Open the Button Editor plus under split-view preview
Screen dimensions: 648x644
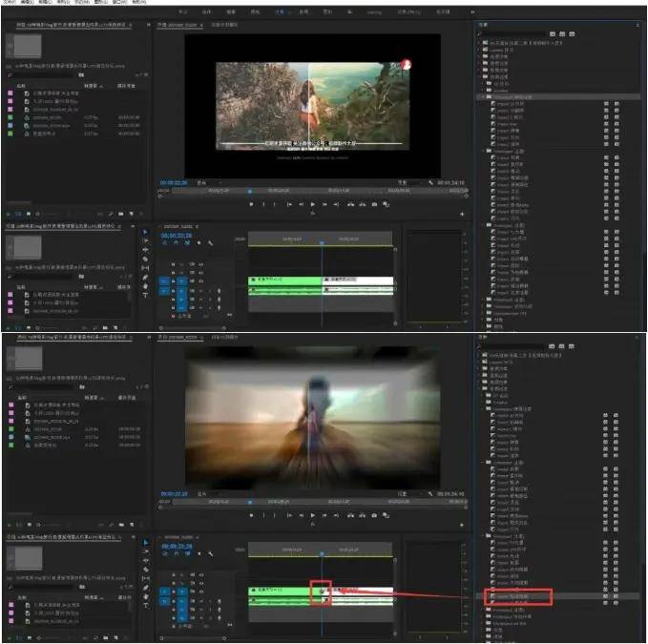pos(461,214)
